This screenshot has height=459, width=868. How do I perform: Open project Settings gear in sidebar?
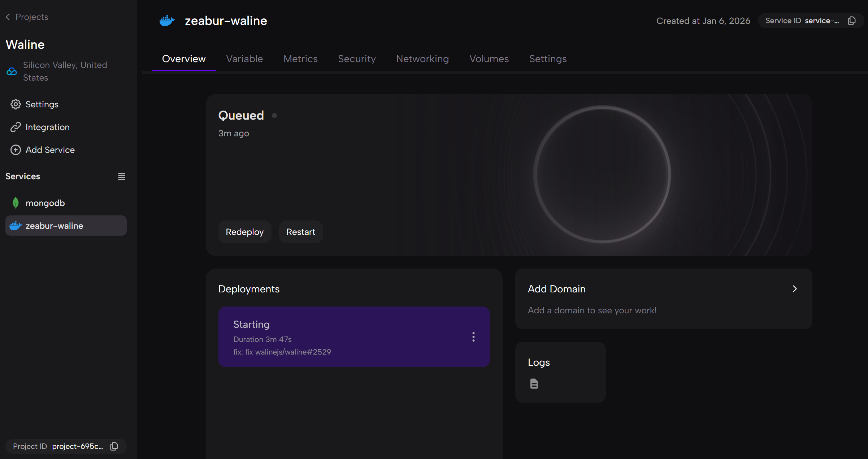pyautogui.click(x=16, y=104)
